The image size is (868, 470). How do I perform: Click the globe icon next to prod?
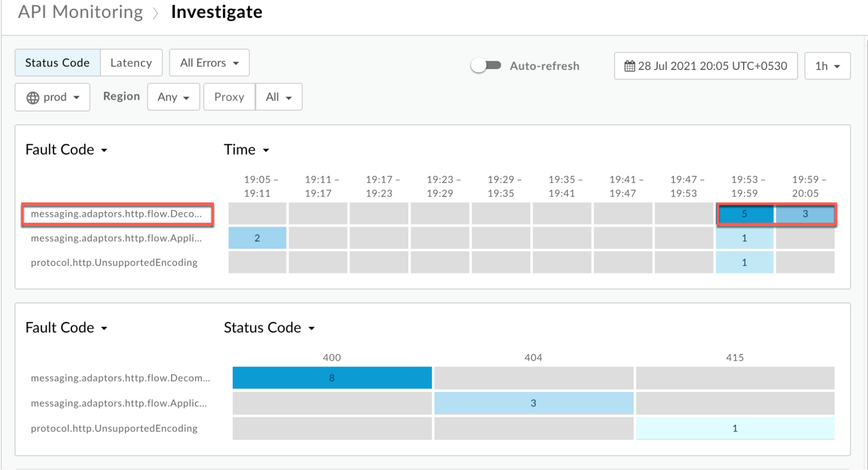(33, 97)
